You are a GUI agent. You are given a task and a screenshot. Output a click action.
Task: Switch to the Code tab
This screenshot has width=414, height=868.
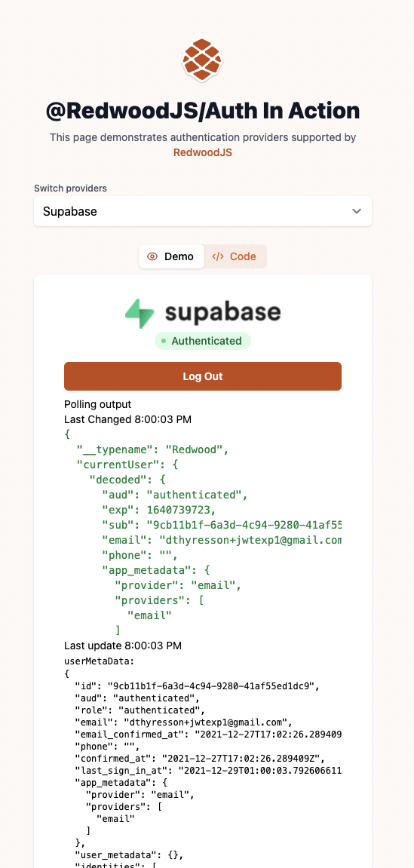point(235,256)
